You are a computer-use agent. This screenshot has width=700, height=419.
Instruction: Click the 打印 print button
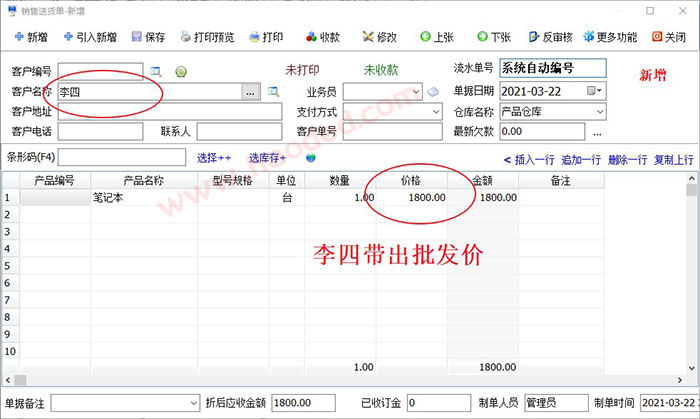(x=266, y=37)
